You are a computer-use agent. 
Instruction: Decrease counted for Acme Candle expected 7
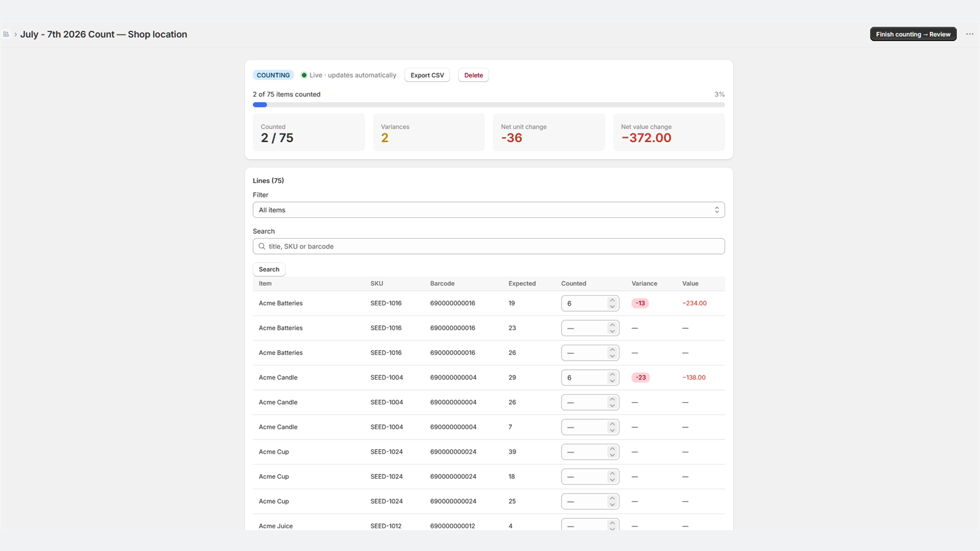[612, 430]
